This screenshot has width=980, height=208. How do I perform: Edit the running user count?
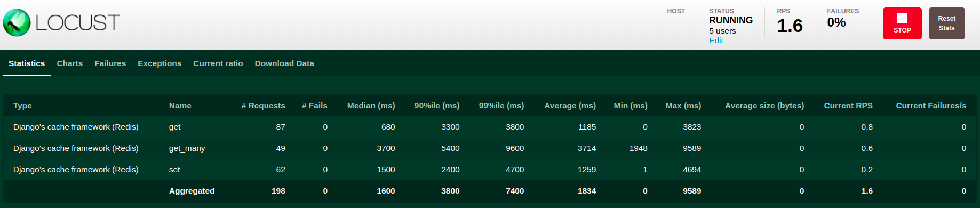click(716, 41)
